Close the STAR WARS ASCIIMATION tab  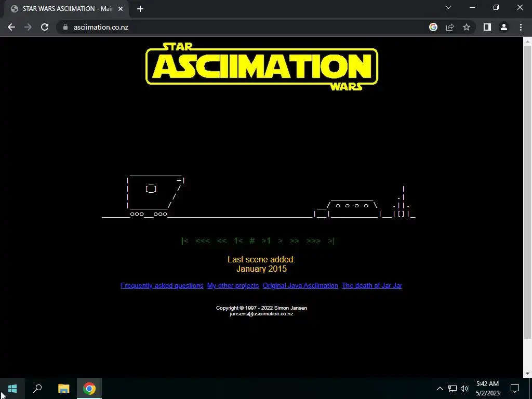(121, 9)
